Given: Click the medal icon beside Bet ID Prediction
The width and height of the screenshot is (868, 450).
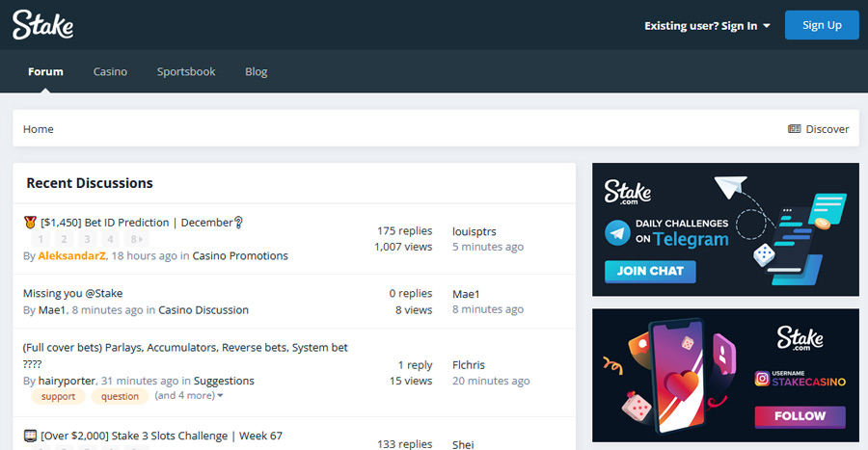Looking at the screenshot, I should (x=30, y=223).
